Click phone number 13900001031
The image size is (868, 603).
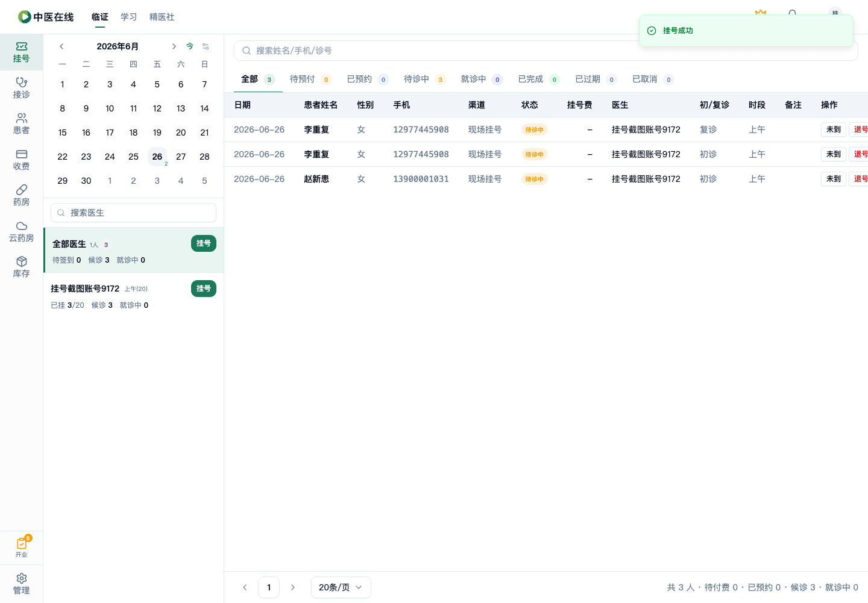point(421,179)
